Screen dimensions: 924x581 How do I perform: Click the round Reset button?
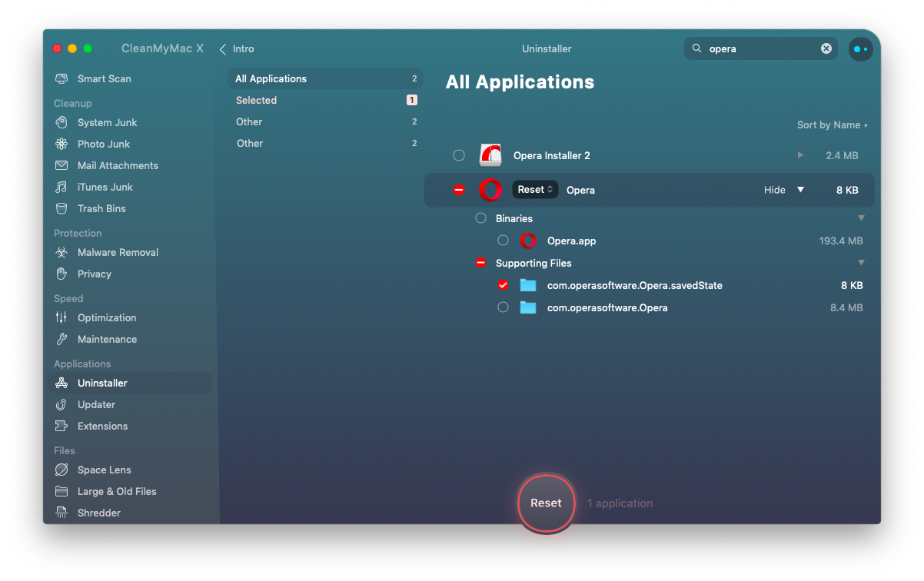[547, 503]
